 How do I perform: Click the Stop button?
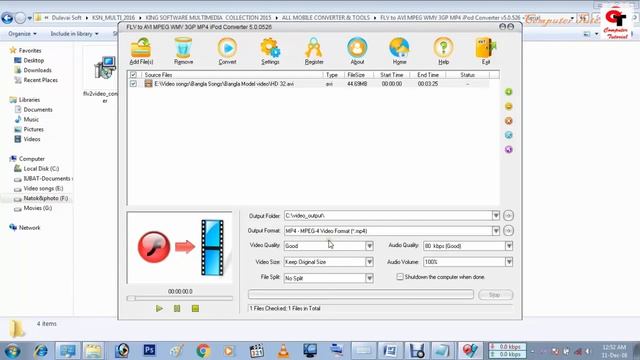(495, 295)
